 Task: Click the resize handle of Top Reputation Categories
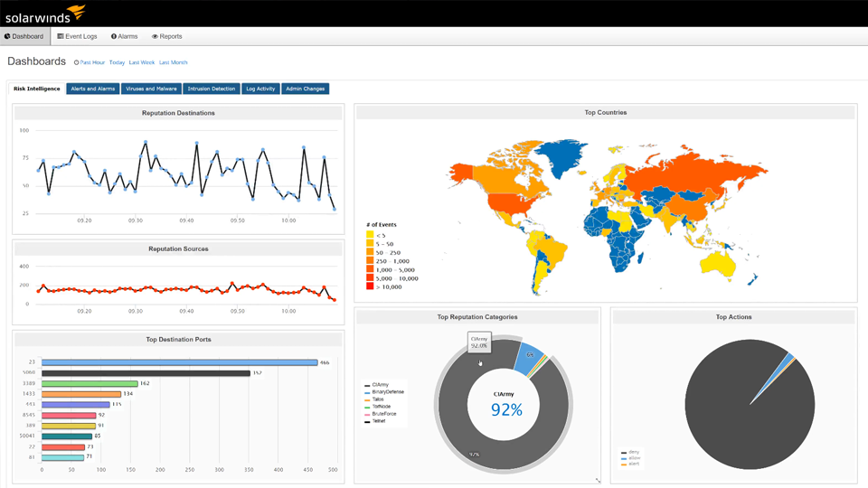[598, 480]
